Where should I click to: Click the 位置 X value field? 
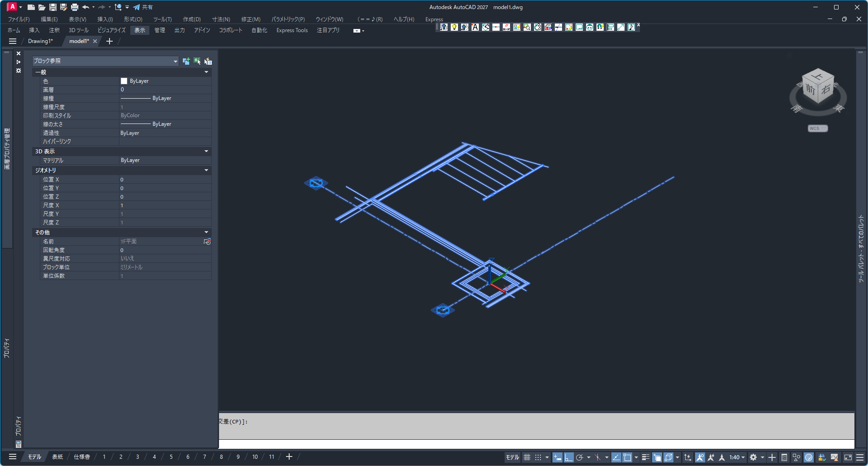165,180
